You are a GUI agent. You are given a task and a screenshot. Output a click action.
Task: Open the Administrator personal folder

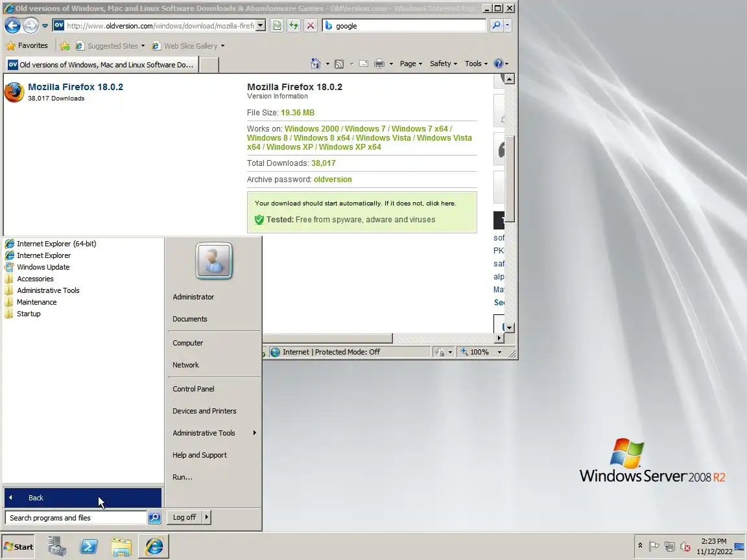coord(214,297)
